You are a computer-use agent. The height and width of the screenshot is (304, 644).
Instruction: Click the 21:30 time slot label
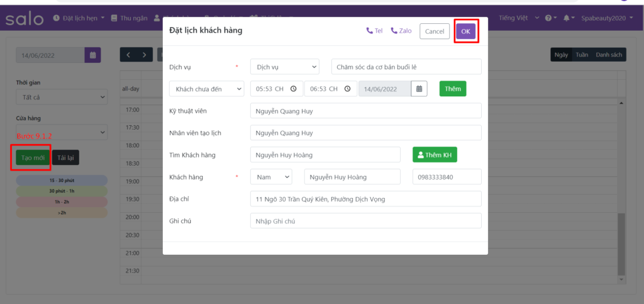pyautogui.click(x=132, y=271)
